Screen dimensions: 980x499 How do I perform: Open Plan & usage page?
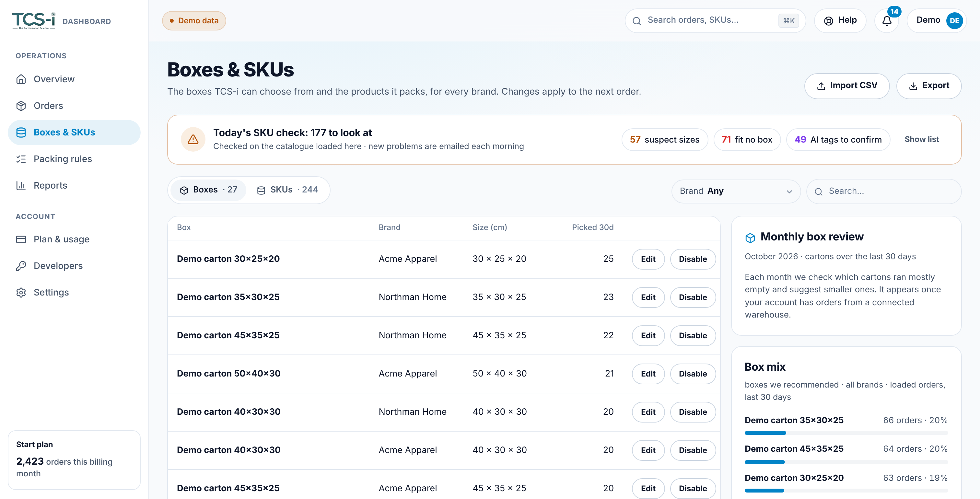74,239
